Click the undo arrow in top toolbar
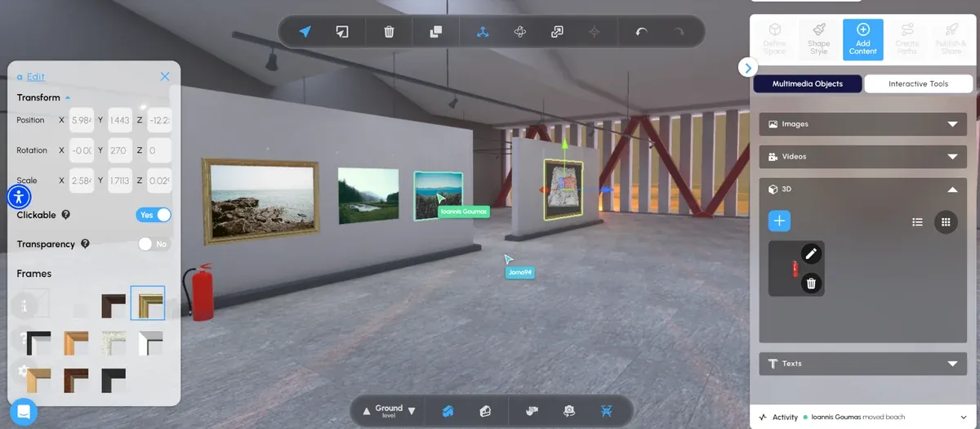980x429 pixels. [642, 32]
